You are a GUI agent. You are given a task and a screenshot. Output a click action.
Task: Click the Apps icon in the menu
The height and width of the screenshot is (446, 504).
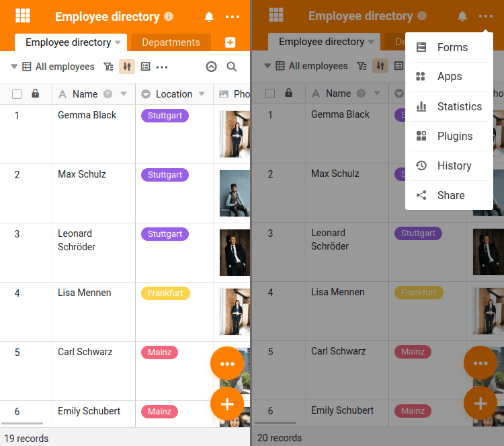click(421, 77)
